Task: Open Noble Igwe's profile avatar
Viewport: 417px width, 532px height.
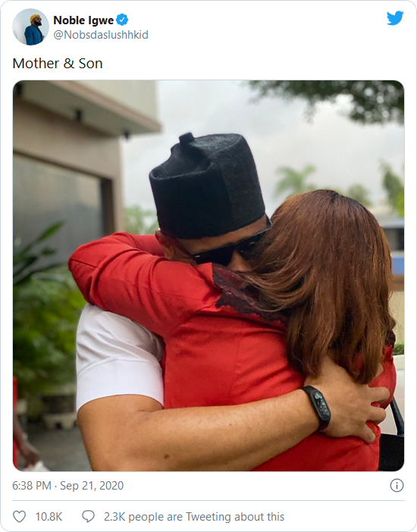Action: coord(30,27)
